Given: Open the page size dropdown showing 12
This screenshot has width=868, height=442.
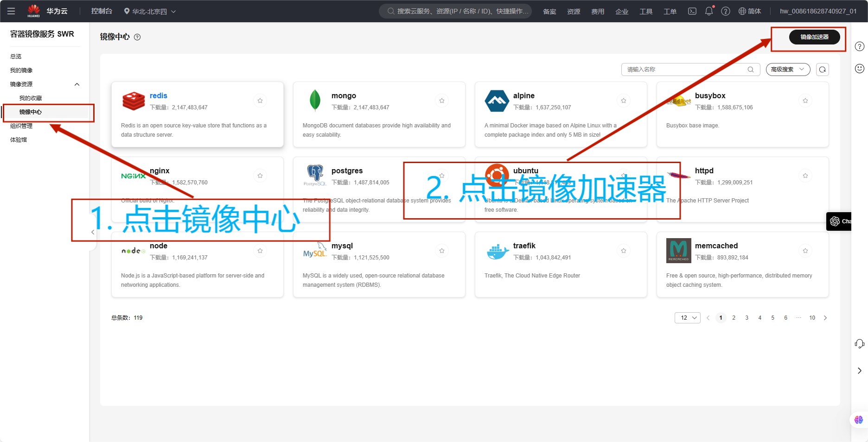Looking at the screenshot, I should [687, 318].
